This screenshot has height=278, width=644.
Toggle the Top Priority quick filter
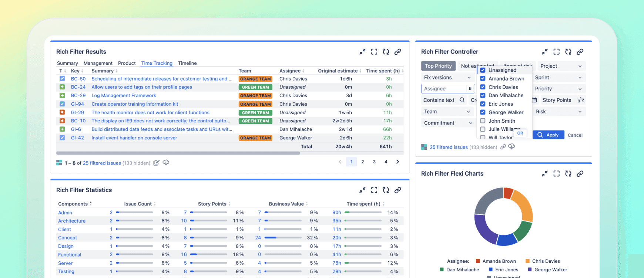(438, 66)
